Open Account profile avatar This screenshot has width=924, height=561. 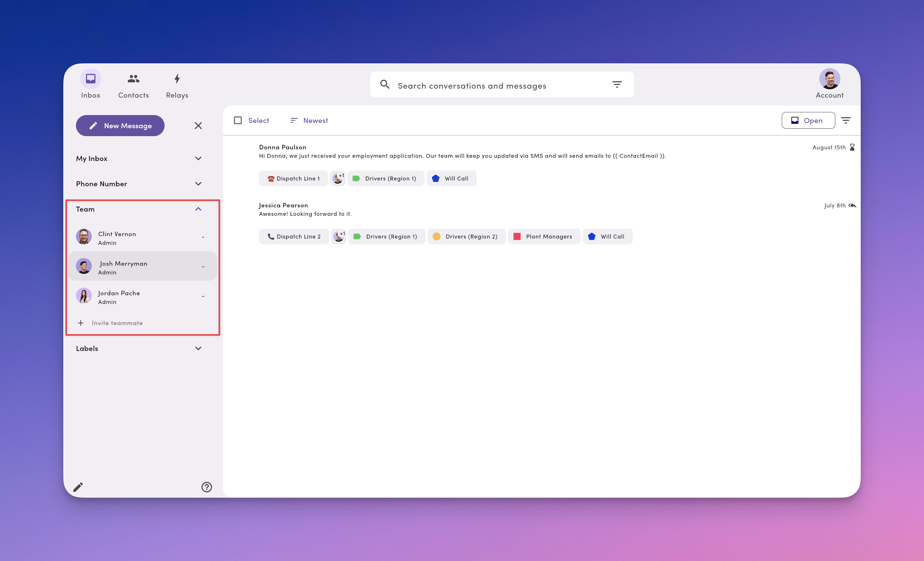(830, 78)
